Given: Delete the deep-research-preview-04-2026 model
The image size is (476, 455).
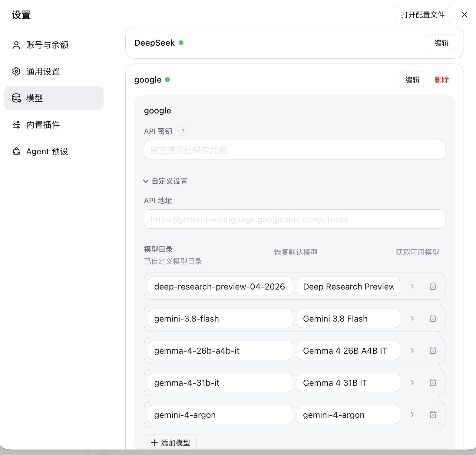Looking at the screenshot, I should (433, 286).
